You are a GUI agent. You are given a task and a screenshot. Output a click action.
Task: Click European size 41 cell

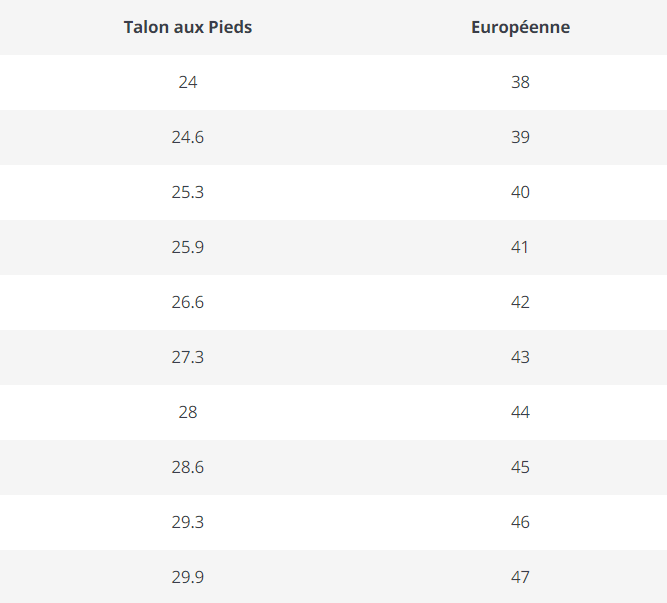tap(519, 247)
